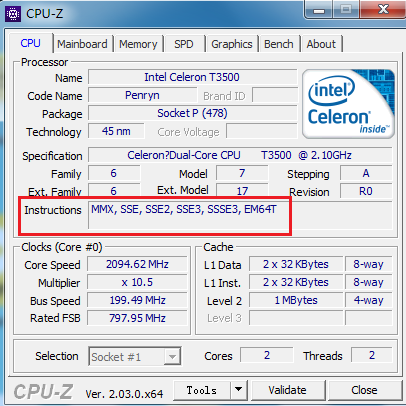Viewport: 406px width, 406px height.
Task: Select the CPU tab
Action: (30, 43)
